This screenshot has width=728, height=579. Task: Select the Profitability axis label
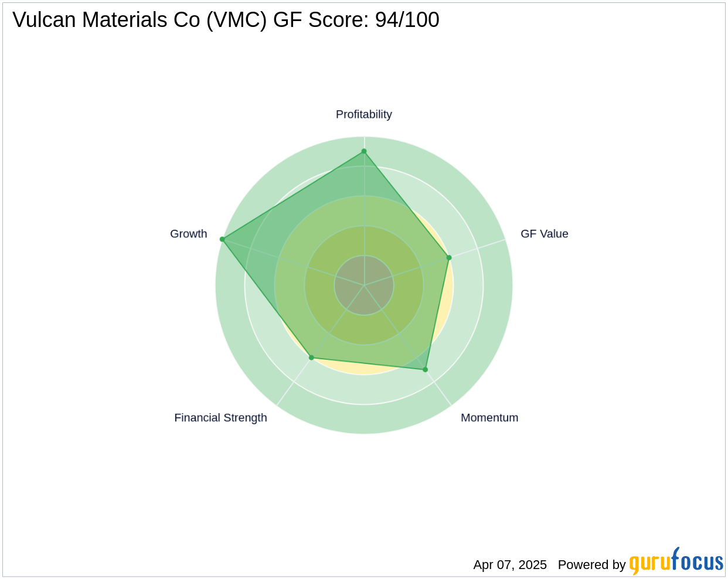pos(364,114)
